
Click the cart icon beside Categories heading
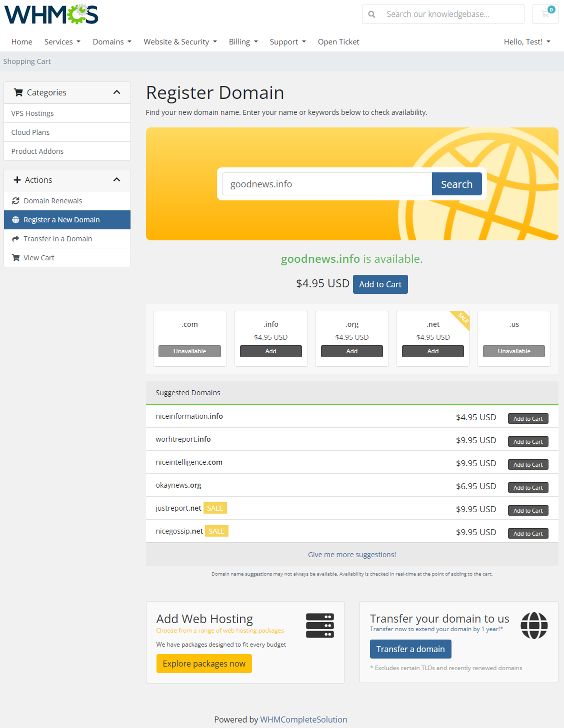(19, 92)
